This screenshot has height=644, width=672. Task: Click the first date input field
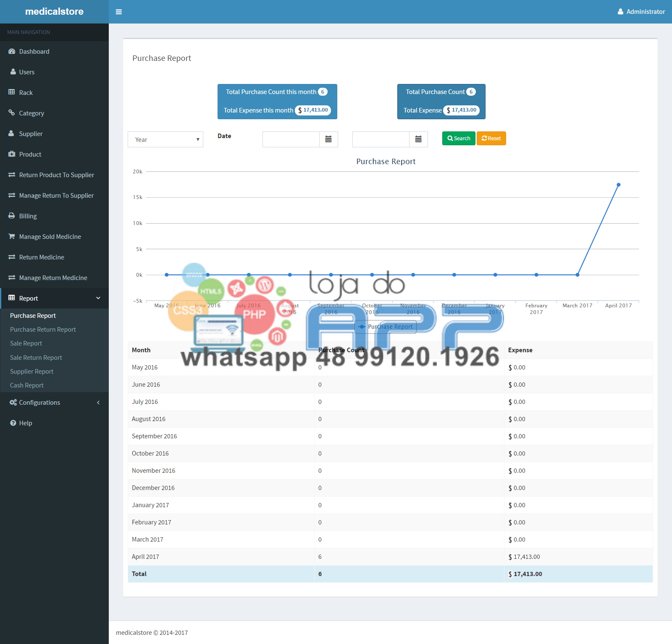[x=291, y=139]
